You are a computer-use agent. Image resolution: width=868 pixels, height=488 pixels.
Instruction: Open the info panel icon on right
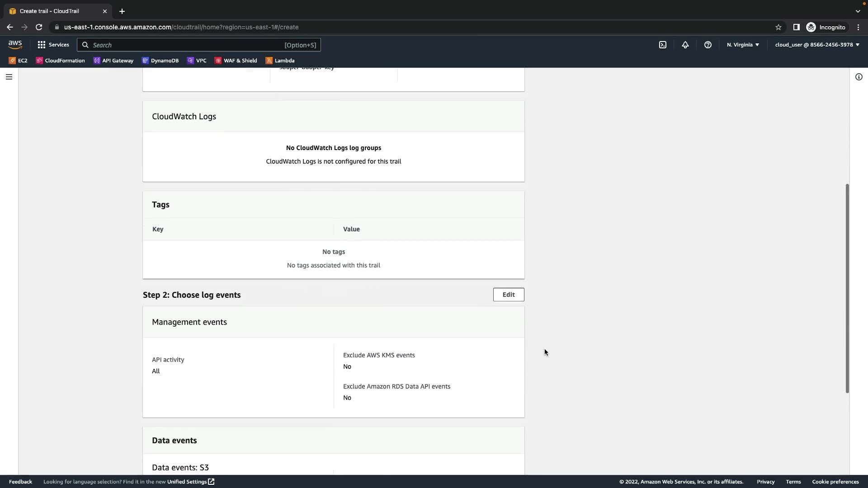pos(859,77)
